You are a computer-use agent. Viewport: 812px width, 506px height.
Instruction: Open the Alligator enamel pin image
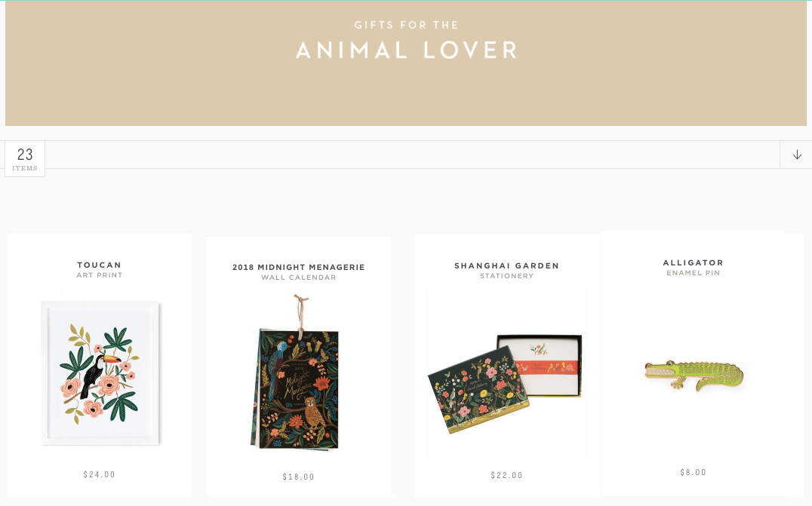click(694, 376)
